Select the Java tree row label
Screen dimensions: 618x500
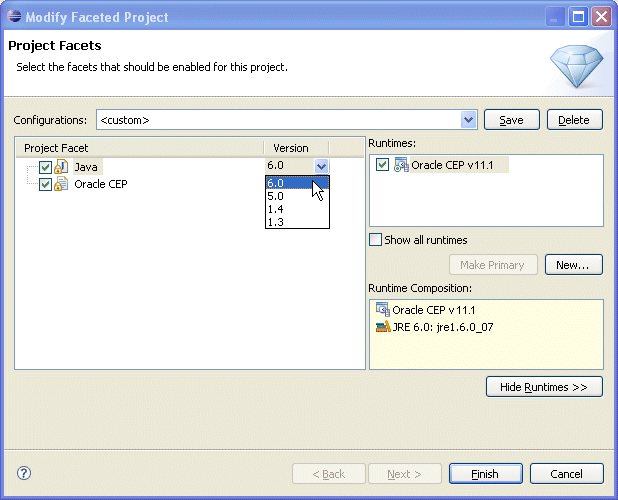86,167
